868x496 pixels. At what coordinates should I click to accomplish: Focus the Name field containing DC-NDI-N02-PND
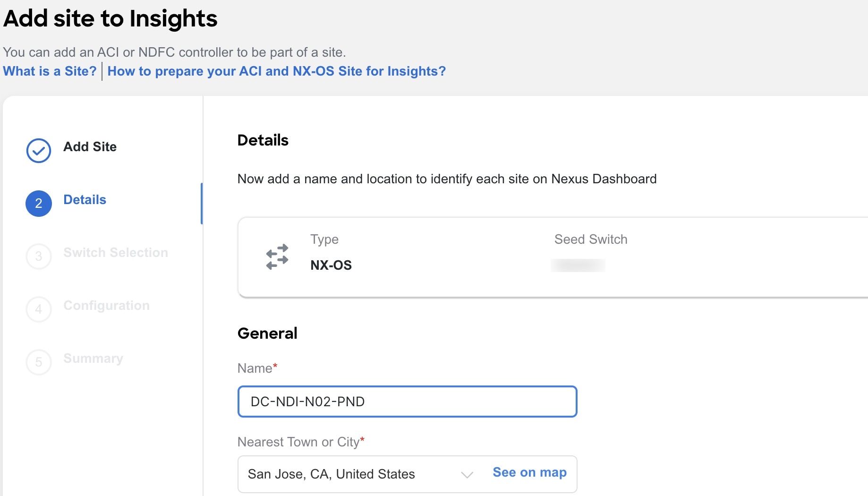407,402
